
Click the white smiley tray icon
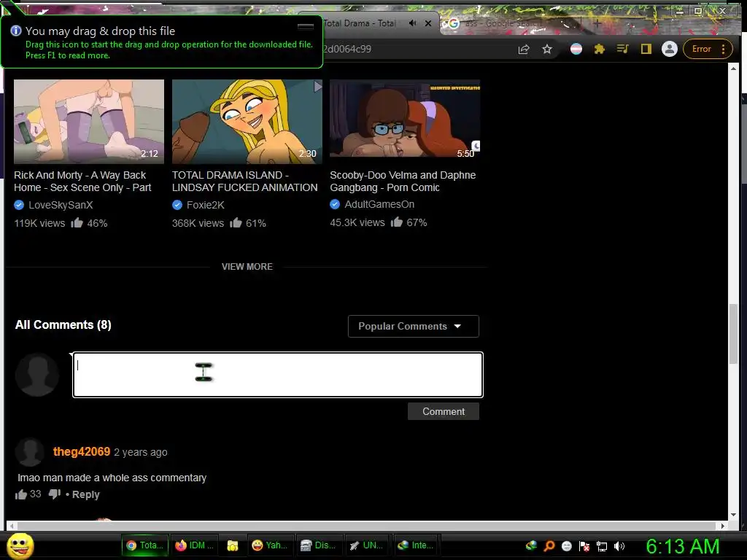point(566,546)
